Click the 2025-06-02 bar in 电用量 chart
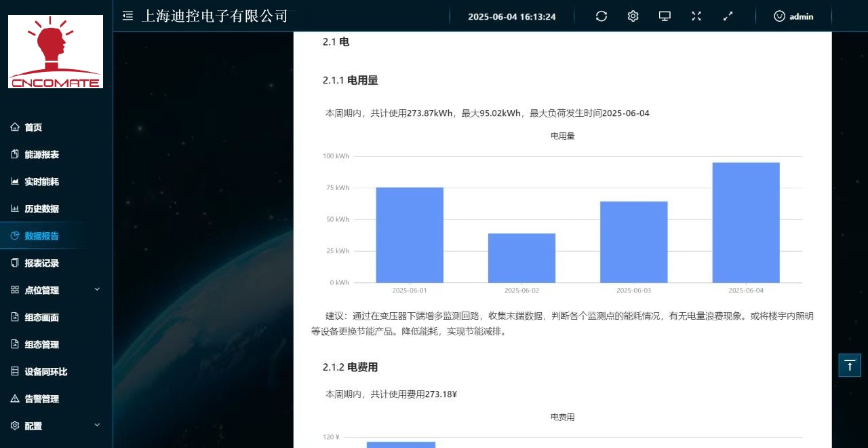 521,258
